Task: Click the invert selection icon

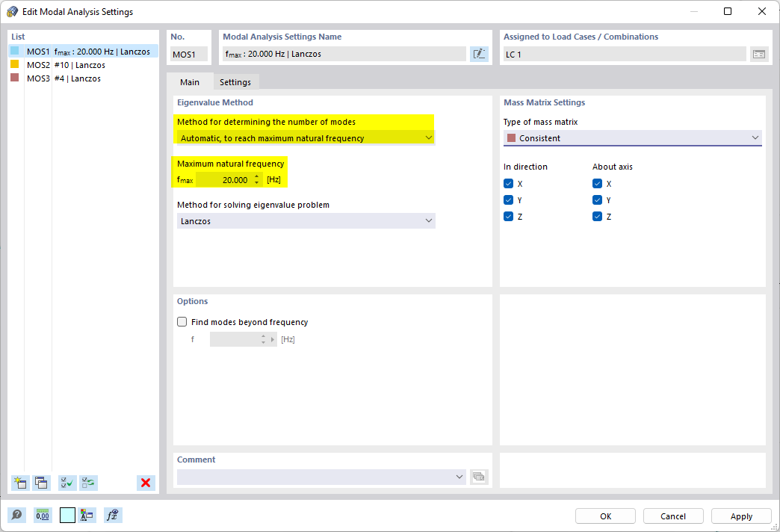Action: [89, 483]
